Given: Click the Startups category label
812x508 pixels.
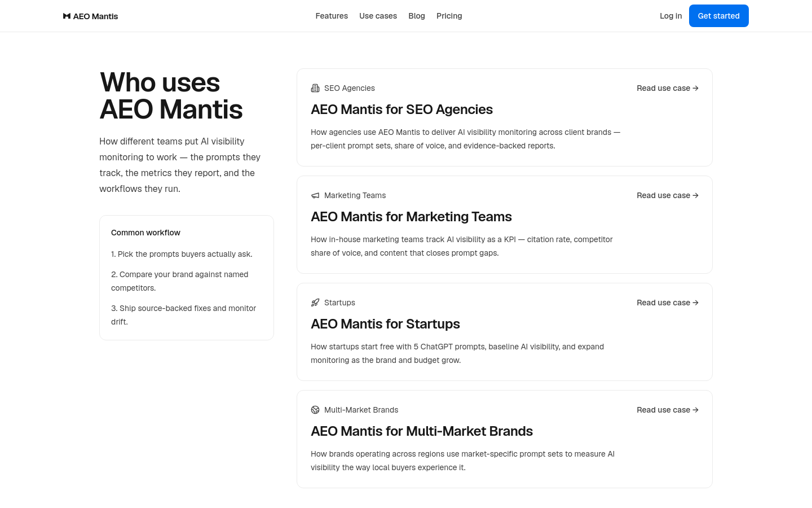Looking at the screenshot, I should (339, 303).
